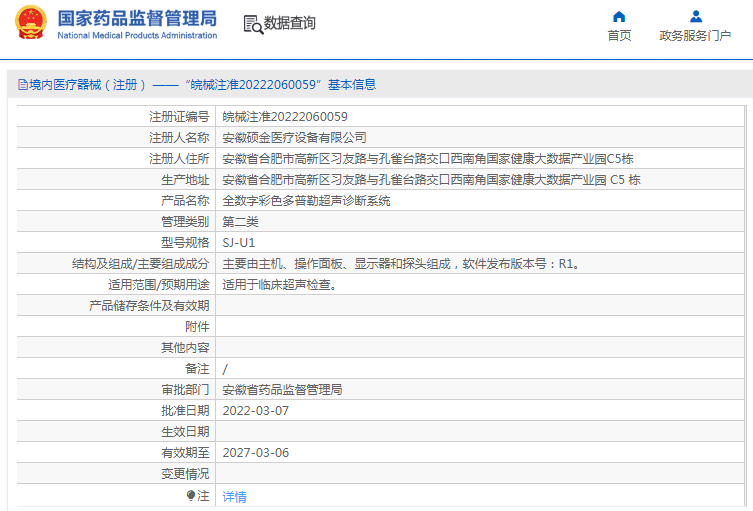Image resolution: width=753 pixels, height=511 pixels.
Task: Click the 结构及组成/主要组成成分 label
Action: click(140, 264)
